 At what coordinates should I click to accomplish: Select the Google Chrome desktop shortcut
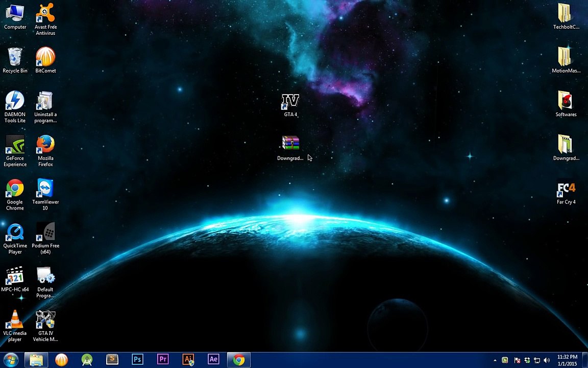tap(15, 195)
